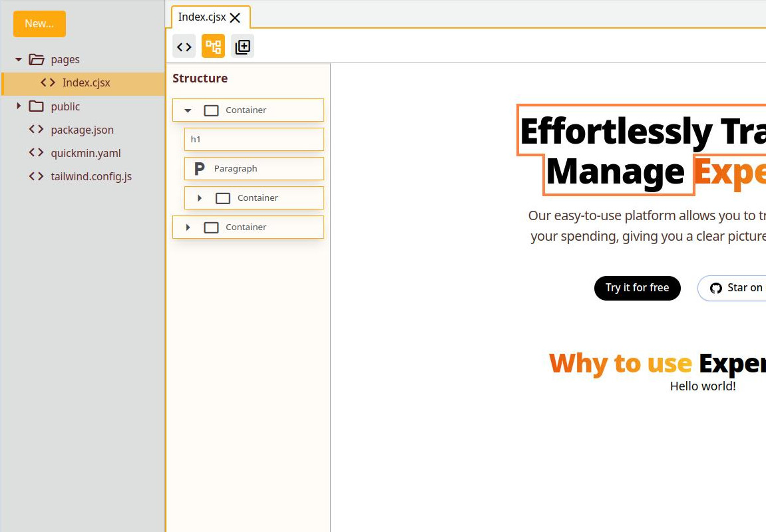Click the public folder icon
Viewport: 766px width, 532px height.
pos(37,106)
